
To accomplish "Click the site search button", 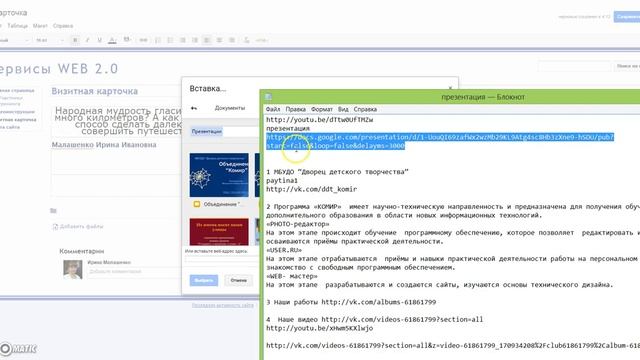I will (x=627, y=66).
